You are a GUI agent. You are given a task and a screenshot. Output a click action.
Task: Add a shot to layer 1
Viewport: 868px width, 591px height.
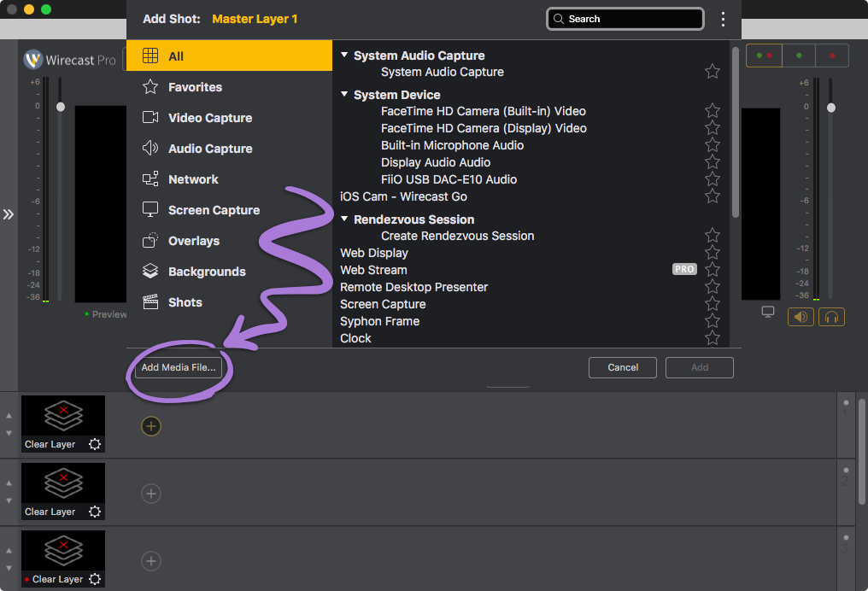(x=151, y=426)
